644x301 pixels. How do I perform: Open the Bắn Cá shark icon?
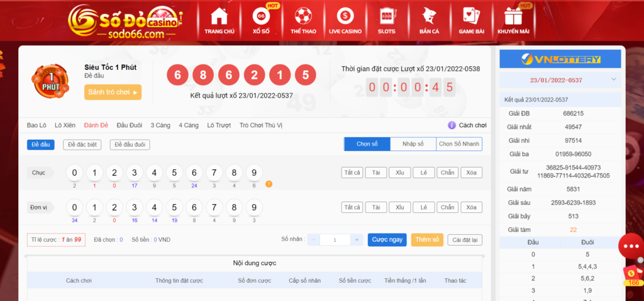pyautogui.click(x=429, y=16)
